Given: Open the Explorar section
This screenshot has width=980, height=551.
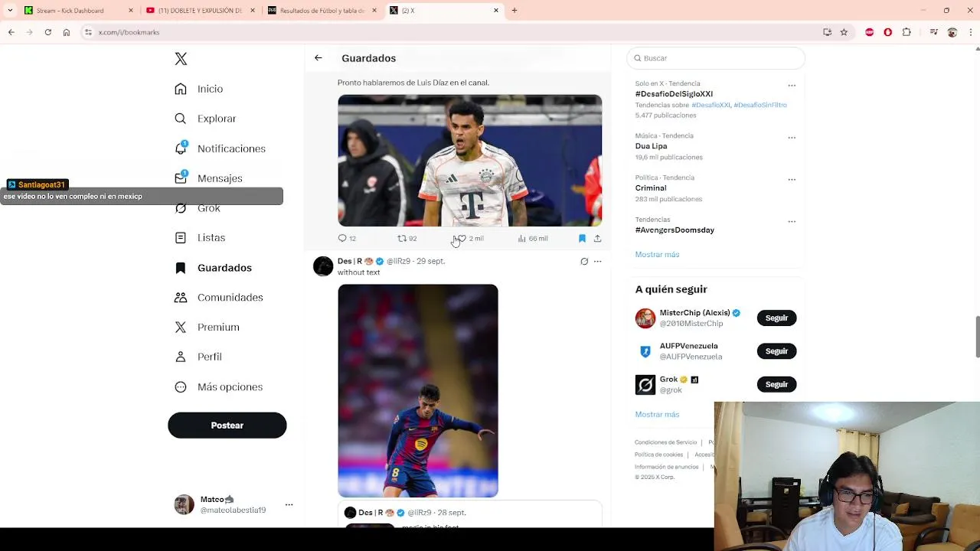Looking at the screenshot, I should tap(205, 119).
